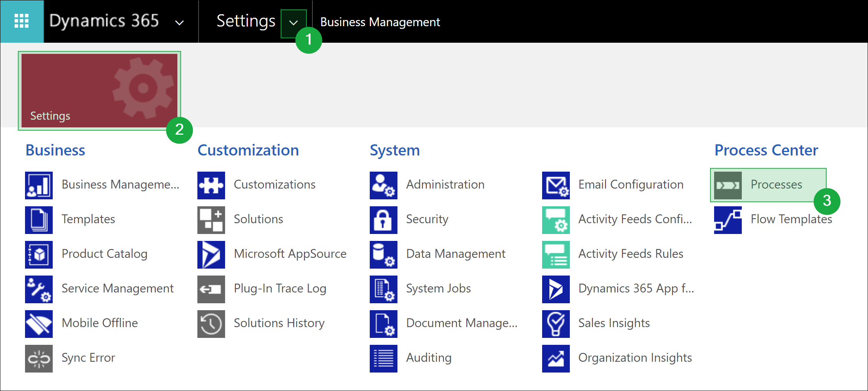Open the Templates link
This screenshot has height=391, width=868.
[x=88, y=219]
